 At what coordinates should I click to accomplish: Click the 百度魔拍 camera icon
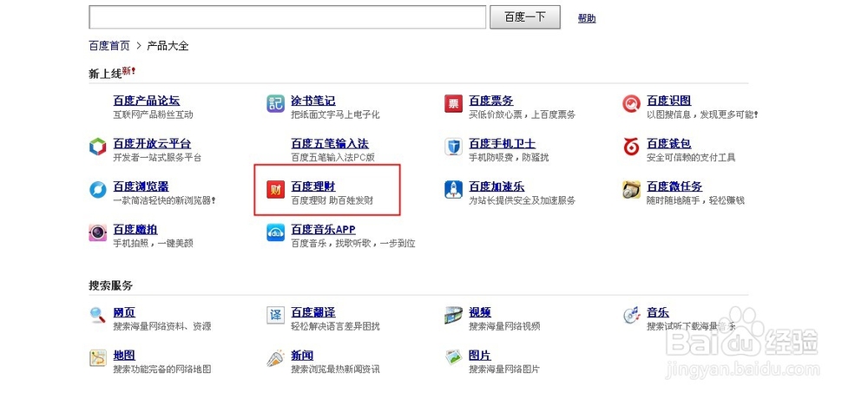[x=97, y=232]
